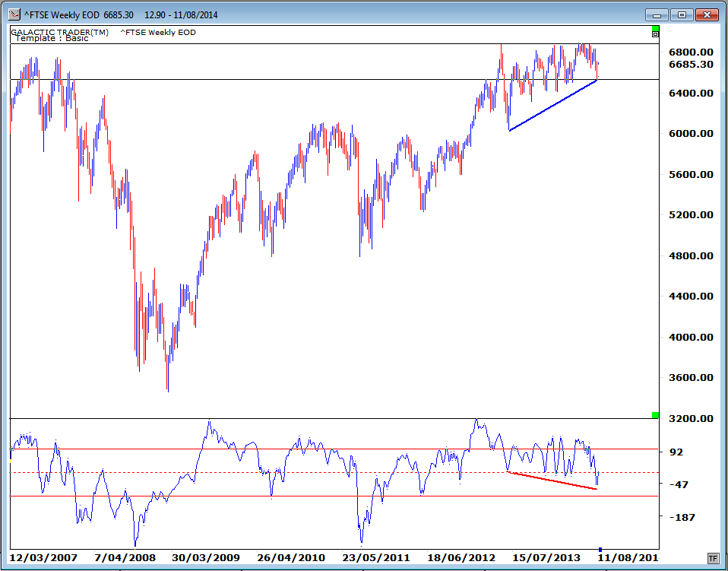728x571 pixels.
Task: Click the chart window title bar icon
Action: (x=15, y=14)
